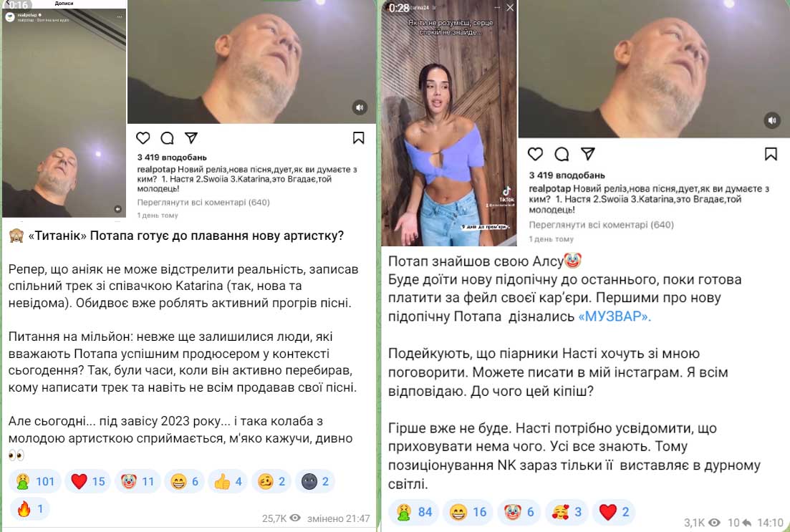The image size is (790, 532).
Task: Share the right post via paper-plane icon
Action: point(588,154)
